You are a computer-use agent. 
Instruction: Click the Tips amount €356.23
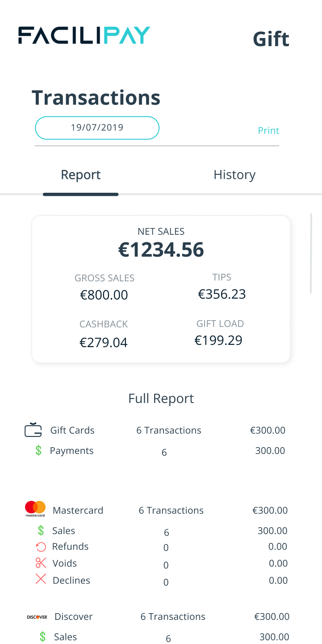[222, 294]
